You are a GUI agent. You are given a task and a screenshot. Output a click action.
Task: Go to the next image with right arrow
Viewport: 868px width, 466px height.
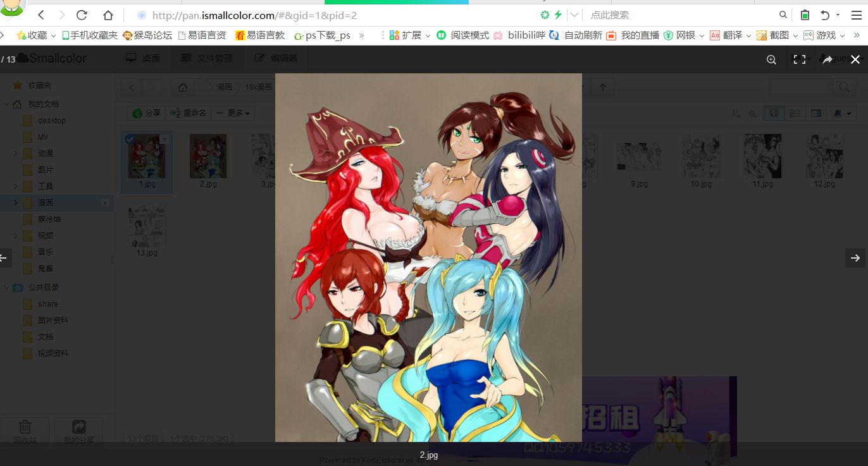(855, 258)
